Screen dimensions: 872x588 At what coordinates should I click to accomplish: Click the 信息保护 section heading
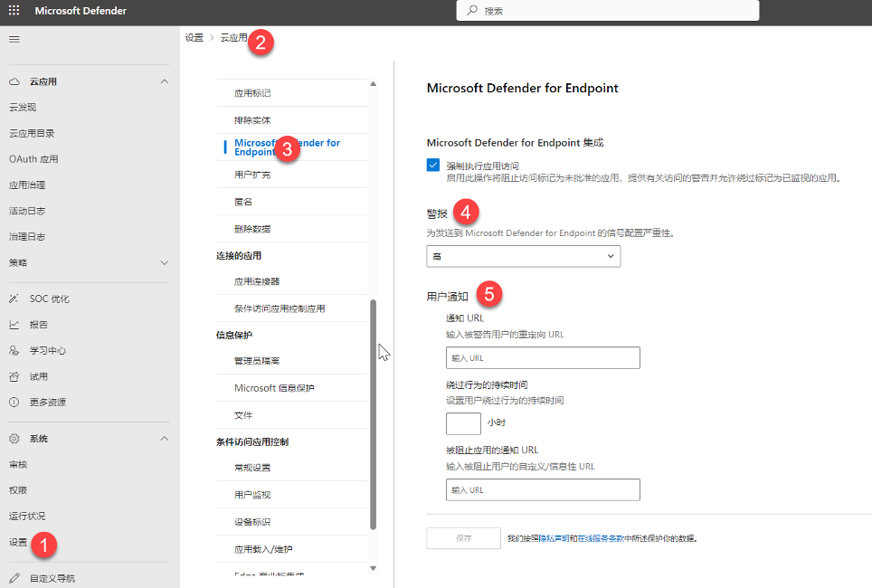234,335
